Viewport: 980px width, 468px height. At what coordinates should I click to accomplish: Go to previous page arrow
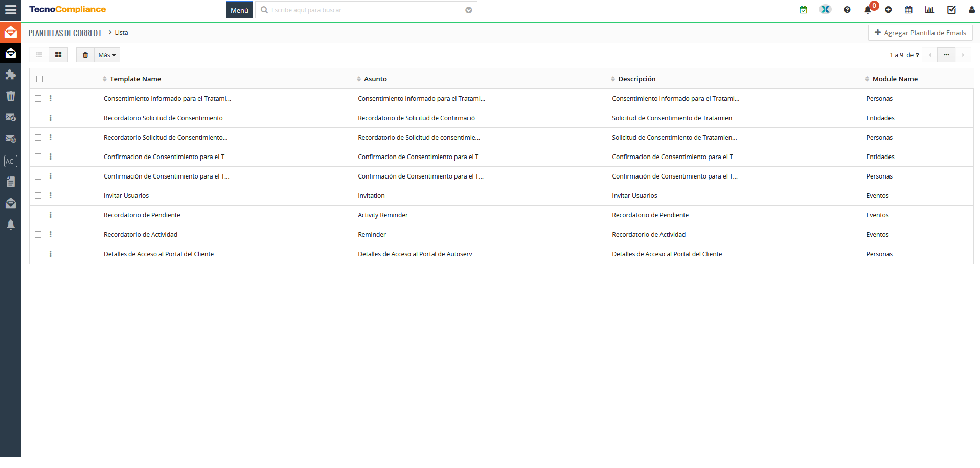(x=930, y=55)
